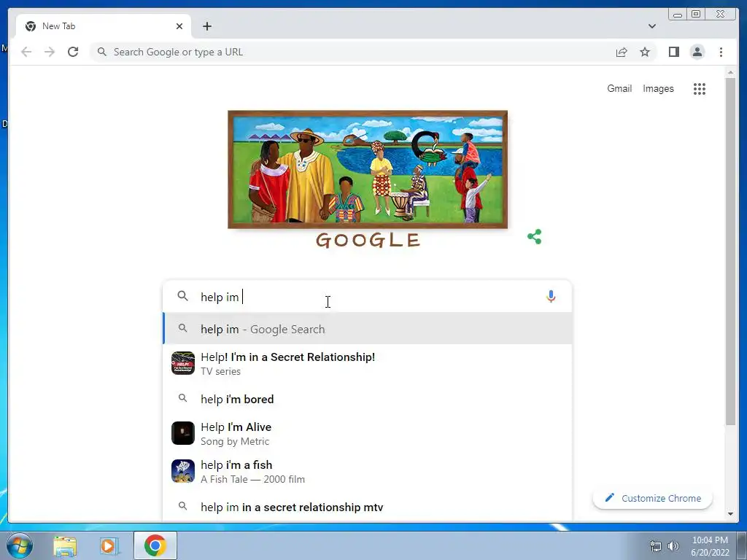This screenshot has height=560, width=747.
Task: Click scrollbar up arrow
Action: 730,72
